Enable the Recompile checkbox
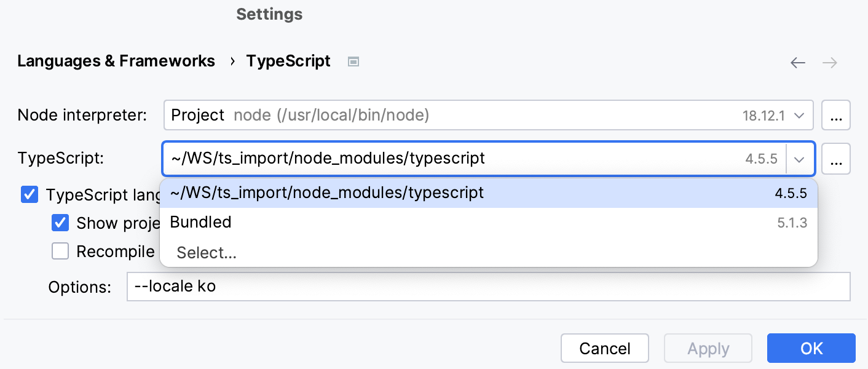The height and width of the screenshot is (369, 868). (60, 251)
